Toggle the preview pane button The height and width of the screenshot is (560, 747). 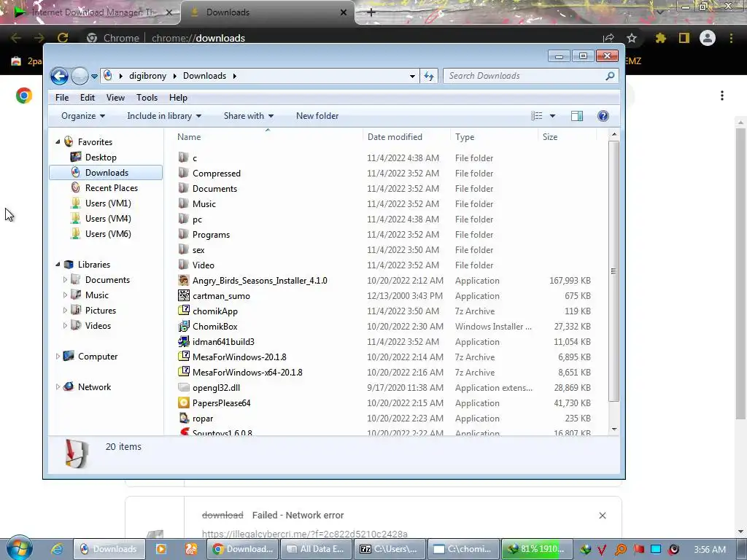(x=577, y=116)
